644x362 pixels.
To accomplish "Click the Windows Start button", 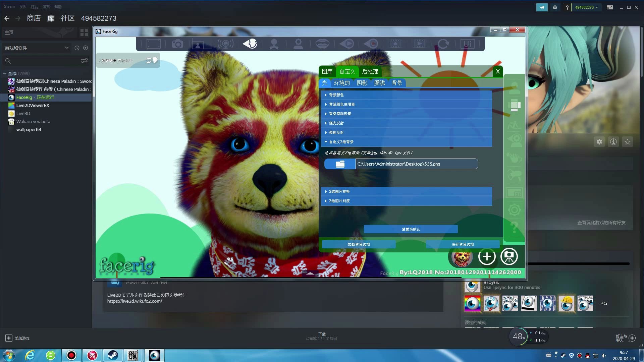I will pos(9,355).
